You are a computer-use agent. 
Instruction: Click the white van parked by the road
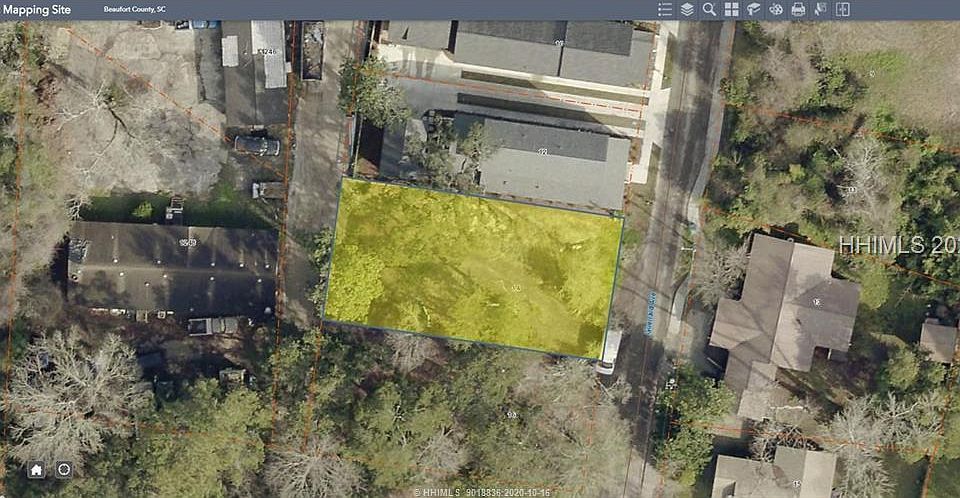tap(608, 353)
